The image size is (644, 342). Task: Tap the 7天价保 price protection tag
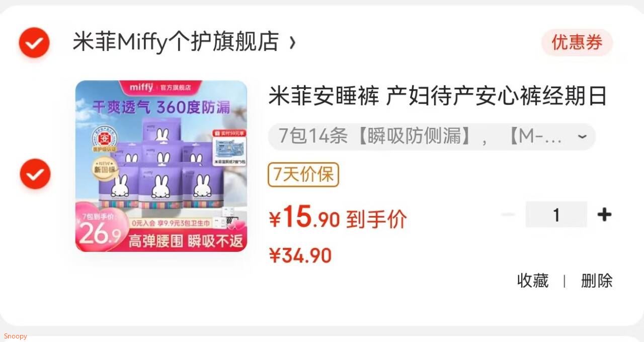303,175
